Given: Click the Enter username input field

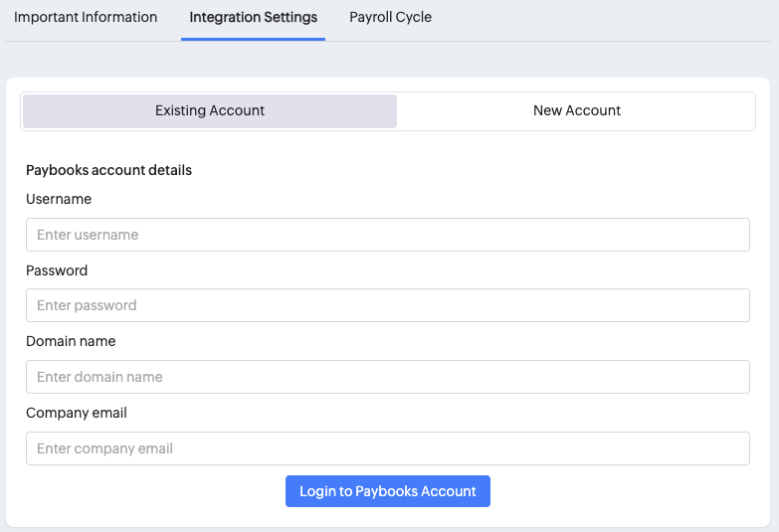Looking at the screenshot, I should tap(387, 235).
